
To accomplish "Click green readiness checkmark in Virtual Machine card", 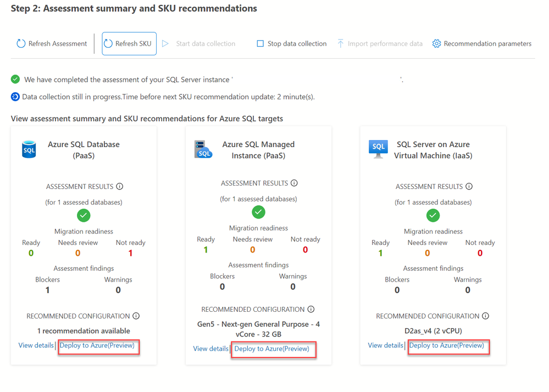I will point(433,215).
